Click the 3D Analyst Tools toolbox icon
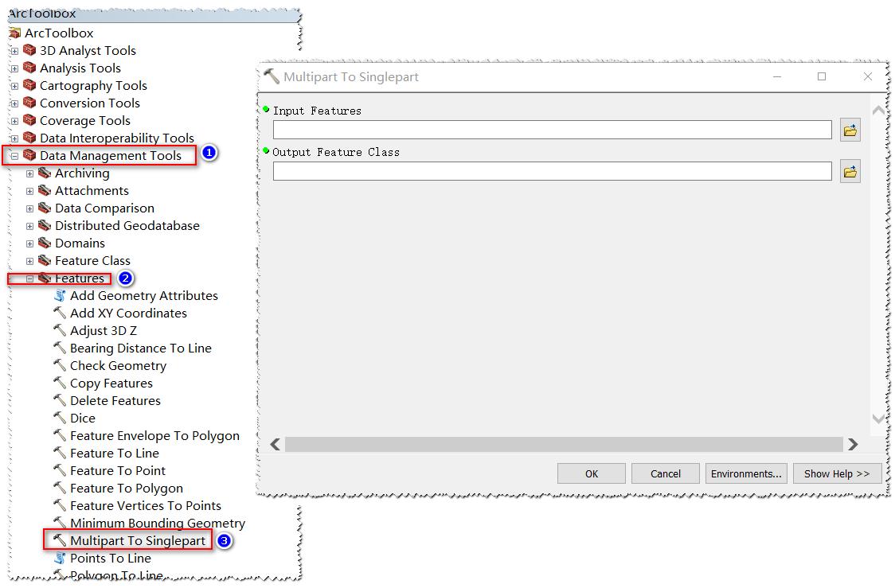The width and height of the screenshot is (895, 588). [29, 51]
